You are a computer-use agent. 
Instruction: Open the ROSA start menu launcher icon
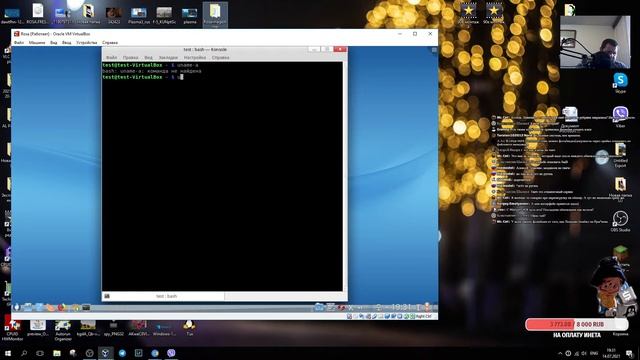coord(16,307)
